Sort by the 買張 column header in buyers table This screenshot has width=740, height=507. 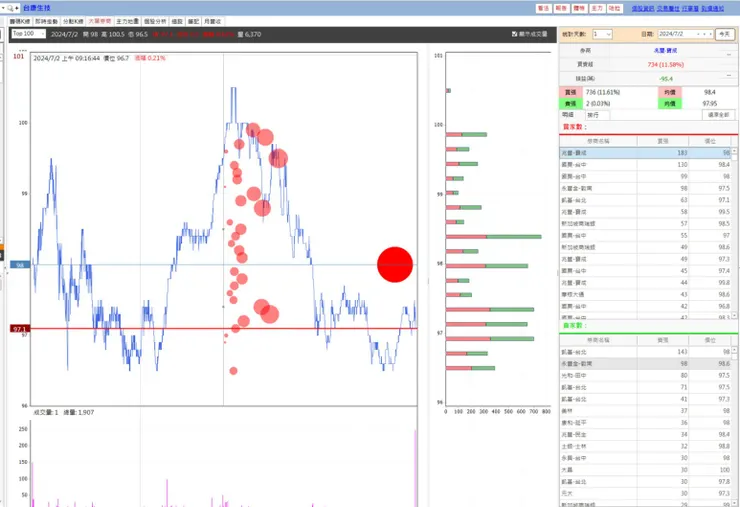point(663,141)
